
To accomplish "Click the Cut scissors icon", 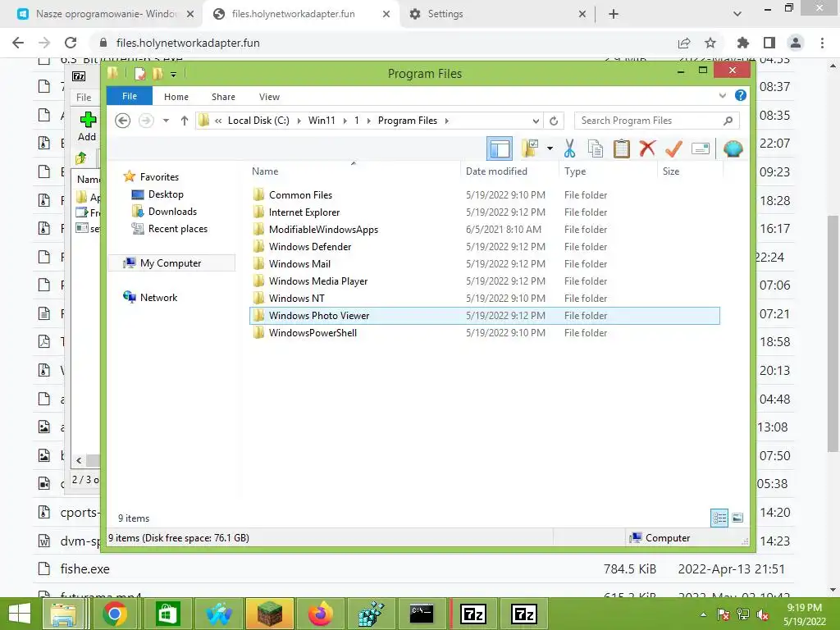I will 569,148.
